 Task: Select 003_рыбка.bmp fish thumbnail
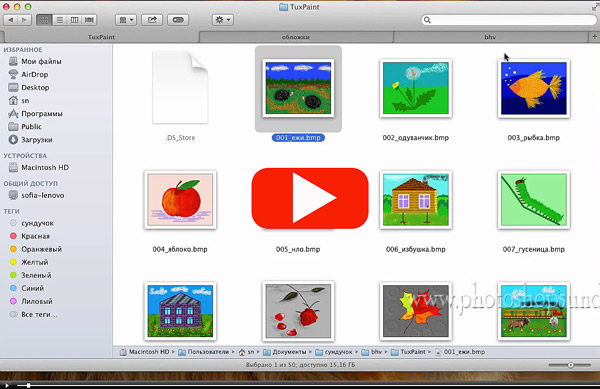coord(534,88)
